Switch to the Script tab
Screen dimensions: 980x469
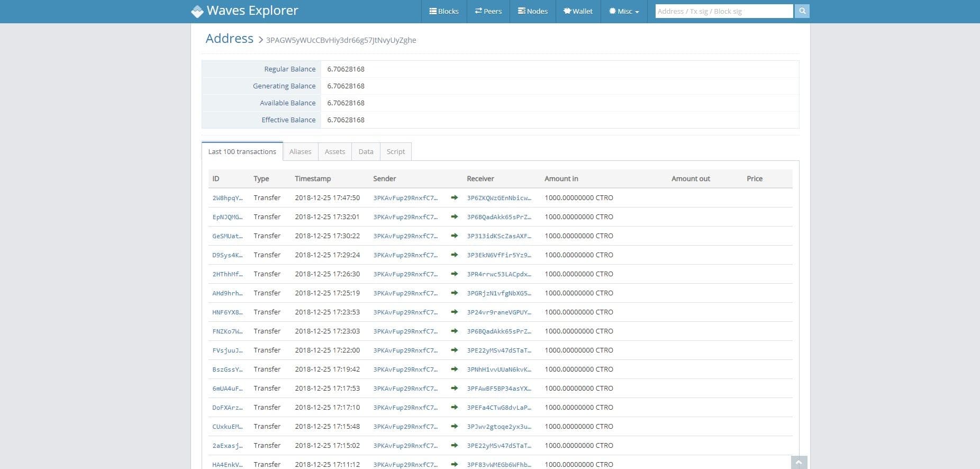396,151
